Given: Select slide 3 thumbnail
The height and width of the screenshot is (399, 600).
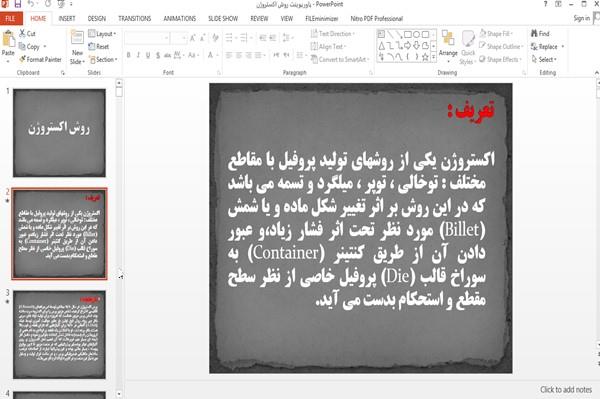Looking at the screenshot, I should [x=59, y=335].
